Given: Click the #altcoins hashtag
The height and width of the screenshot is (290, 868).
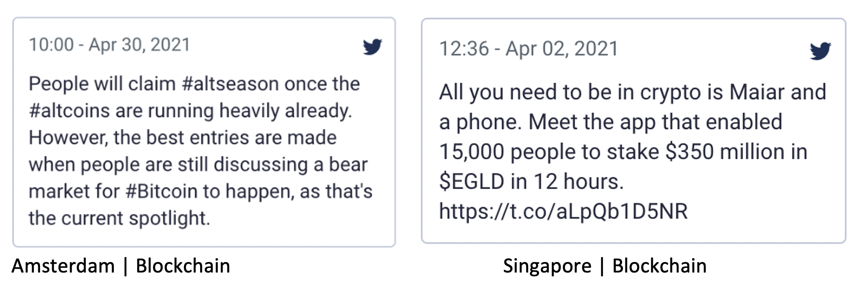Looking at the screenshot, I should 69,111.
